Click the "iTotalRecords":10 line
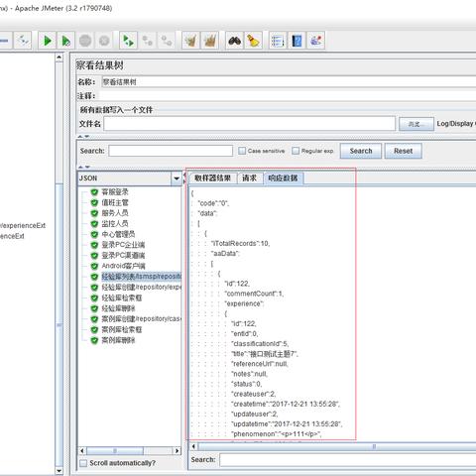Viewport: 476px width, 476px height. (241, 244)
